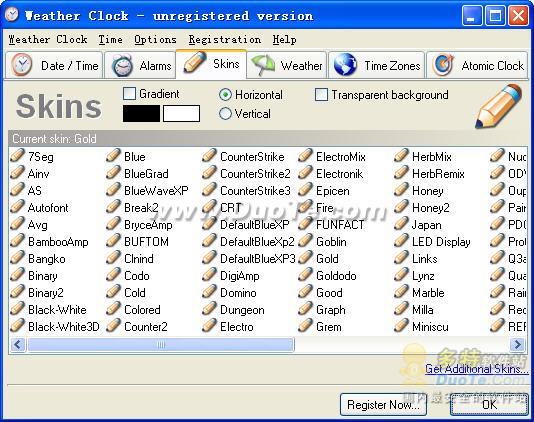The image size is (534, 422).
Task: Click the pencil icon beside BlueWaveXP
Action: (x=113, y=190)
